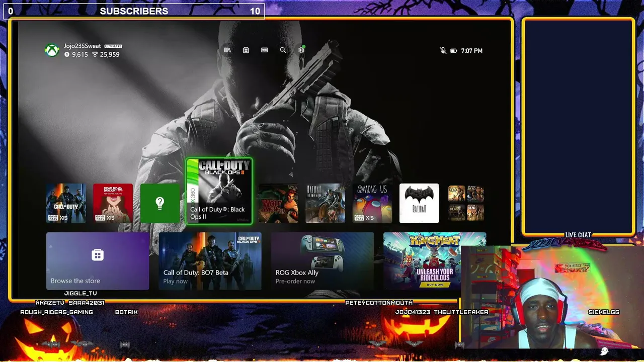
Task: Click the 7:07 PM clock
Action: click(x=471, y=51)
